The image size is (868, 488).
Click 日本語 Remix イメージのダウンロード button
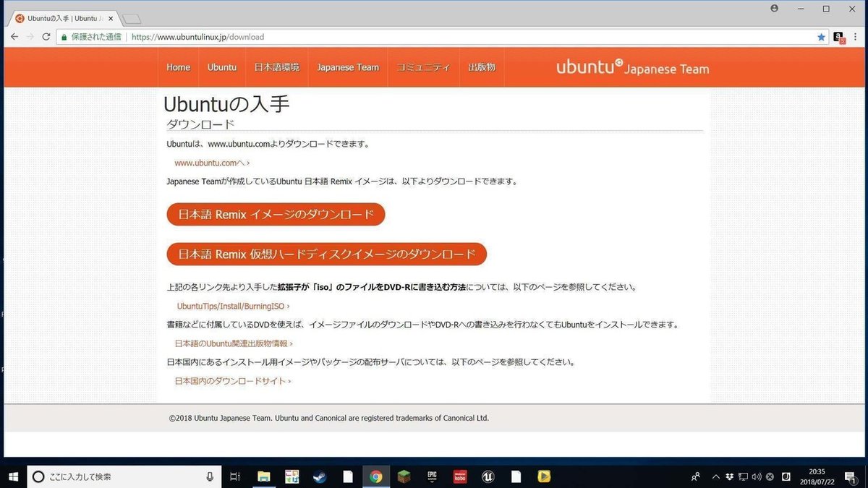(x=276, y=215)
